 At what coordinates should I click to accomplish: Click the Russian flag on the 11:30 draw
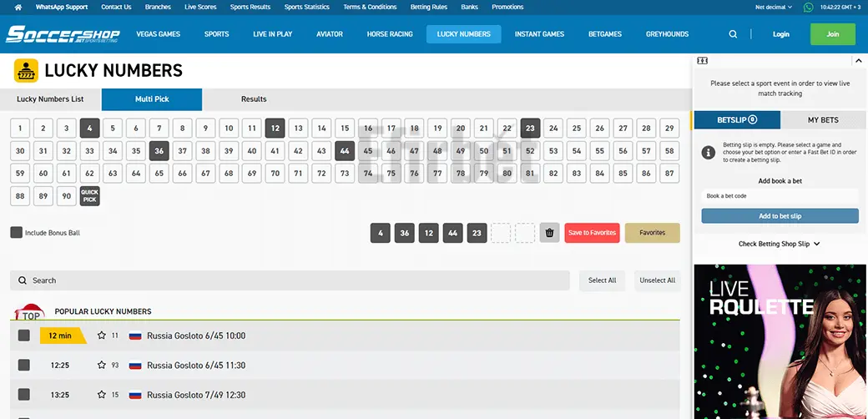click(135, 366)
